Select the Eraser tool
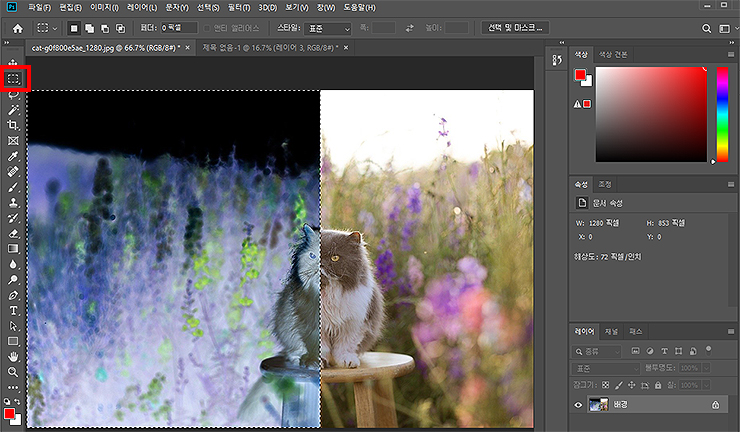The width and height of the screenshot is (740, 432). 13,233
